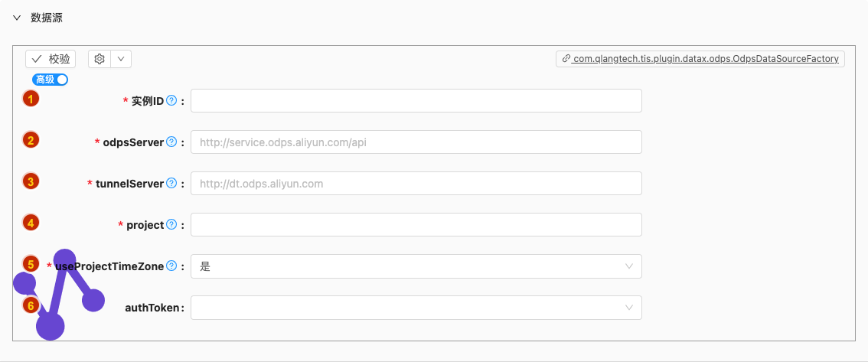Click the tunnelServer question mark icon
This screenshot has height=362, width=868.
(x=171, y=183)
